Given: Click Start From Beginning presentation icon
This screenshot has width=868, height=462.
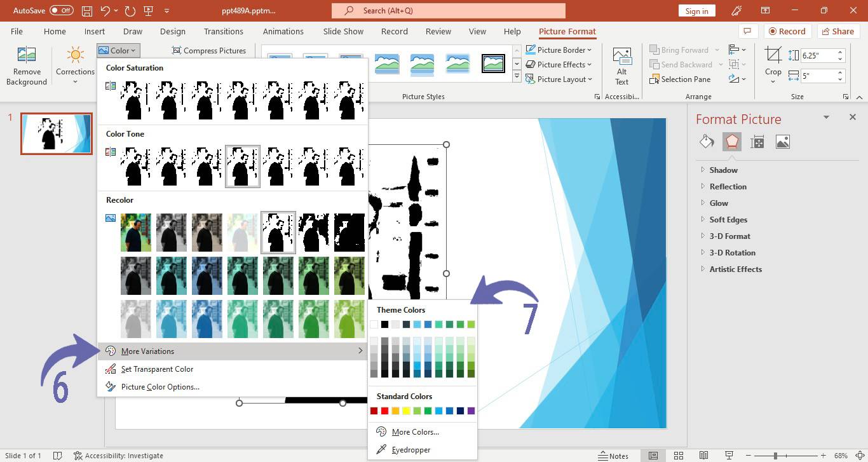Looking at the screenshot, I should pos(149,11).
